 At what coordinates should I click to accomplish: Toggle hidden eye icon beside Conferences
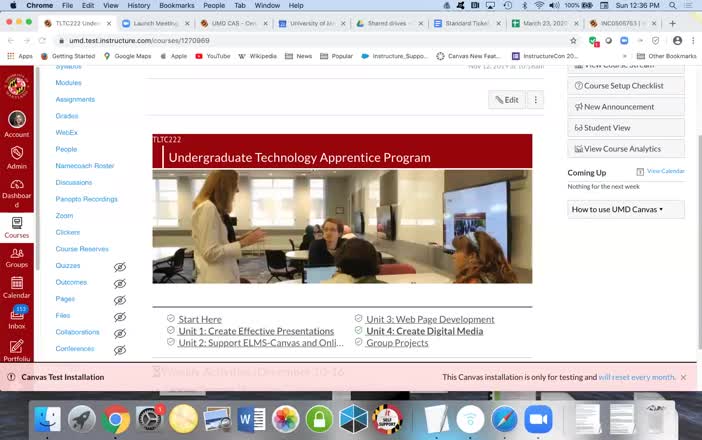click(120, 350)
